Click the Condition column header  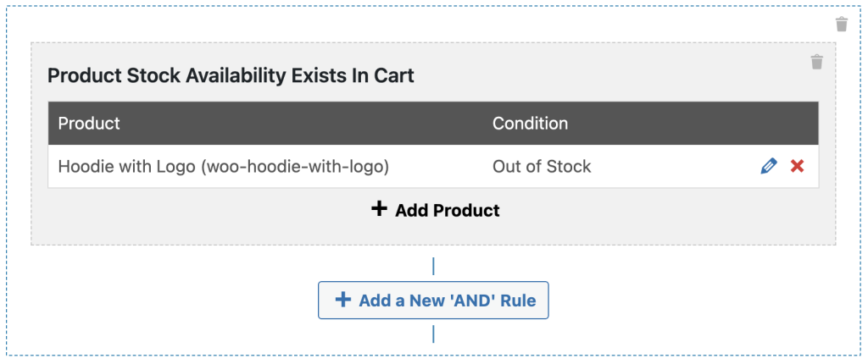pyautogui.click(x=530, y=124)
